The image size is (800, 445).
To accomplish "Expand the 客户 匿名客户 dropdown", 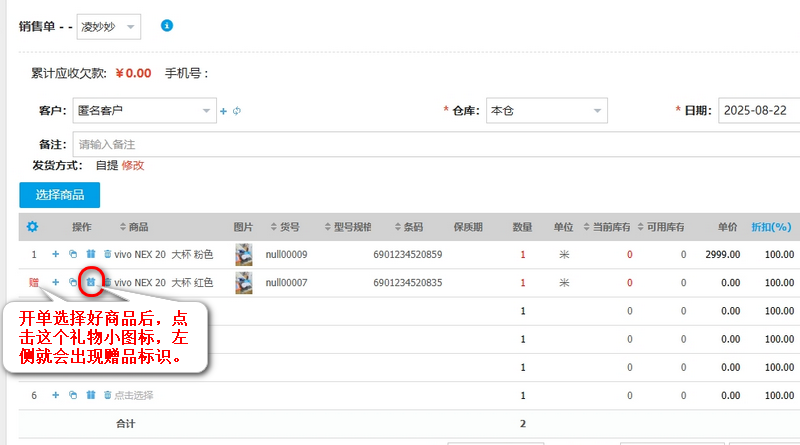I will (144, 111).
